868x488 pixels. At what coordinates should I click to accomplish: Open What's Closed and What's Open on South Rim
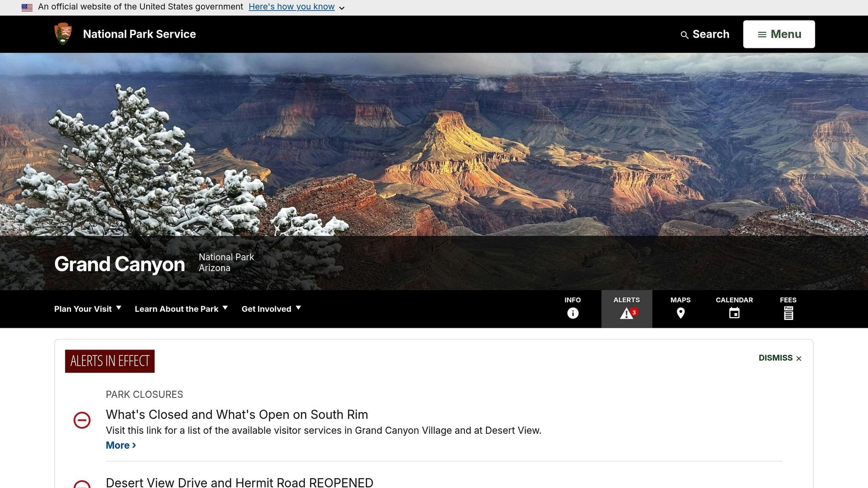tap(237, 414)
